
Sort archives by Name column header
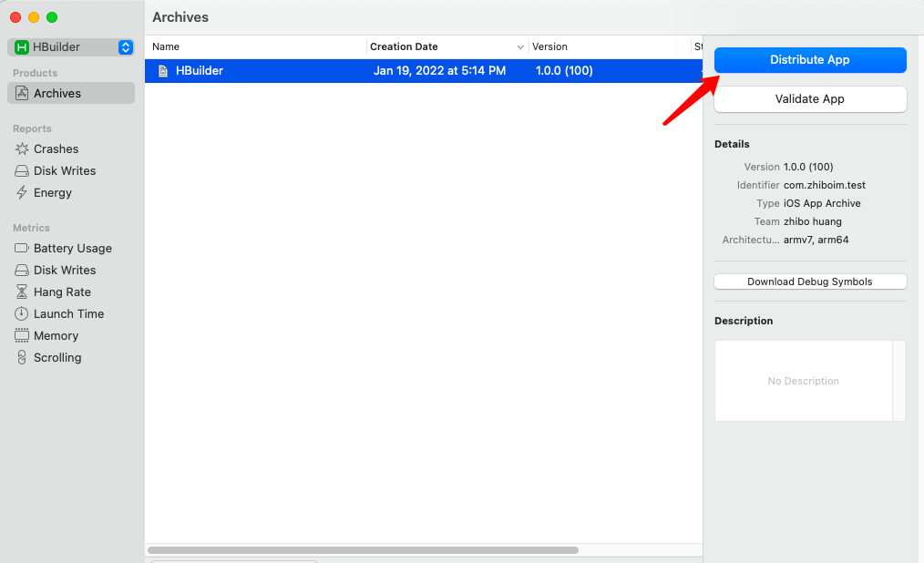point(255,46)
